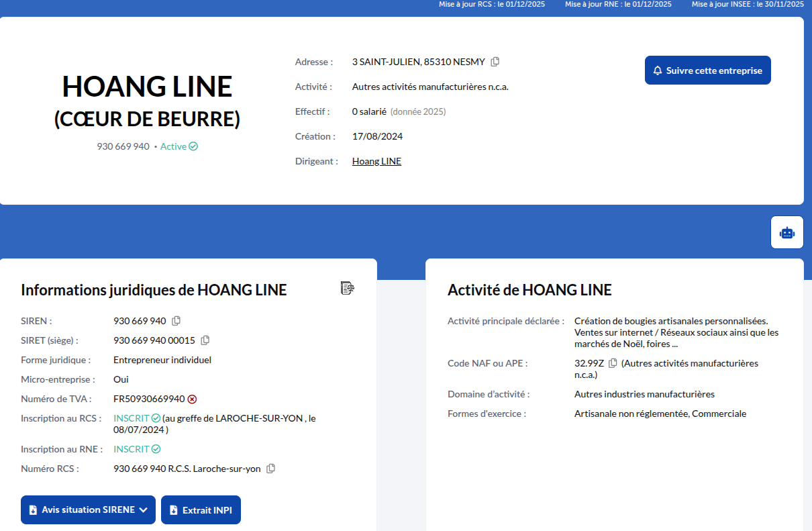Image resolution: width=812 pixels, height=531 pixels.
Task: Click the green check next to RNE INSCRIT
Action: pos(156,449)
